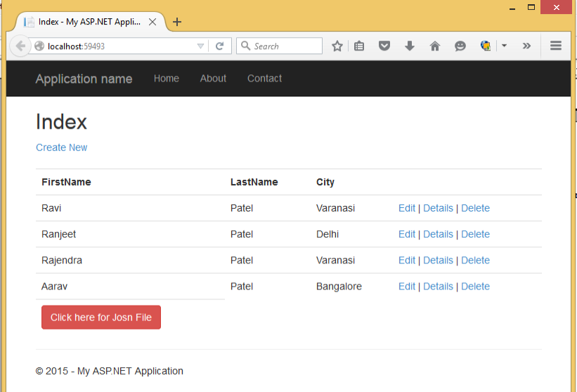Open the About menu item in navbar
The image size is (577, 392).
tap(213, 79)
